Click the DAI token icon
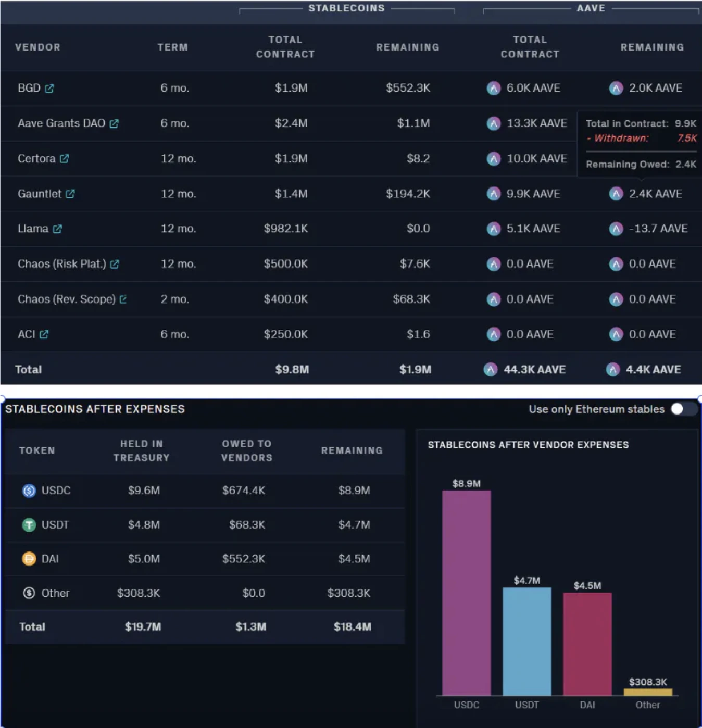 (29, 559)
